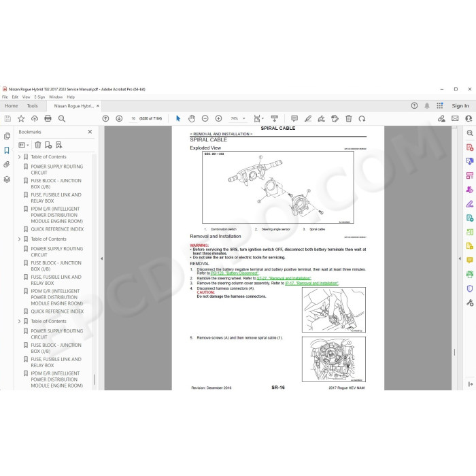Select the first QUICK REFERENCE INDEX bookmark
Screen dimensions: 476x476
pyautogui.click(x=57, y=229)
